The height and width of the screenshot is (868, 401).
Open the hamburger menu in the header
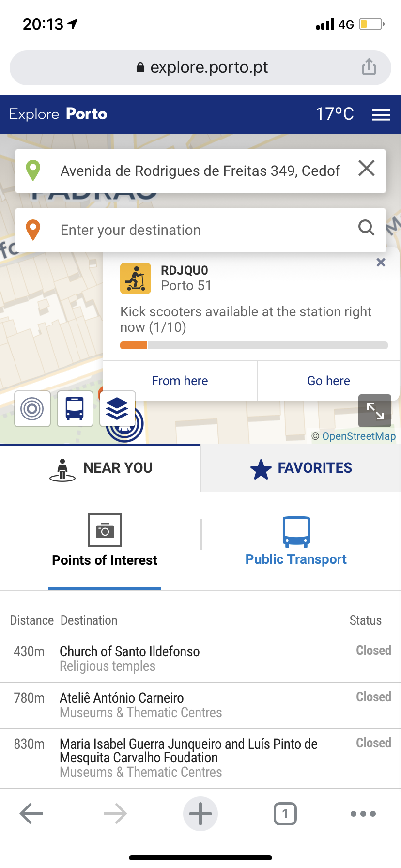tap(381, 115)
